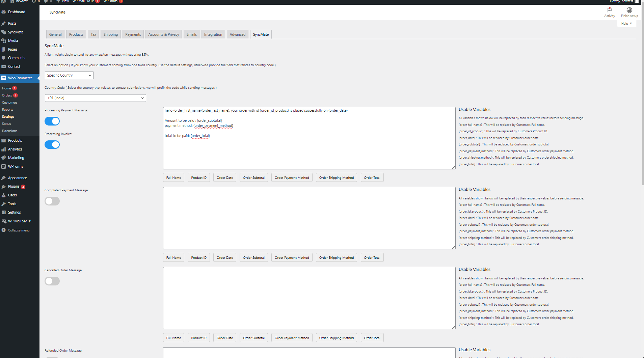Screen dimensions: 644x358
Task: Click inside the Cancelled Order Message textarea
Action: (309, 298)
